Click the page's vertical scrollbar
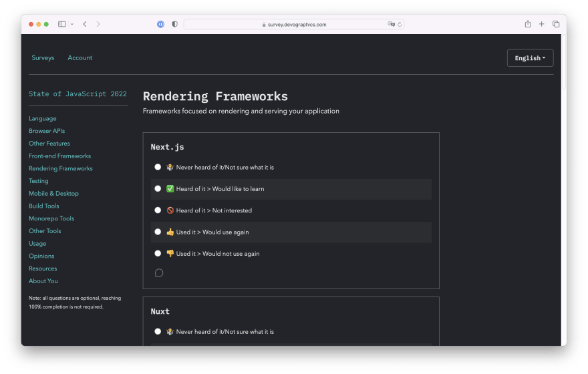This screenshot has height=374, width=588. [564, 63]
